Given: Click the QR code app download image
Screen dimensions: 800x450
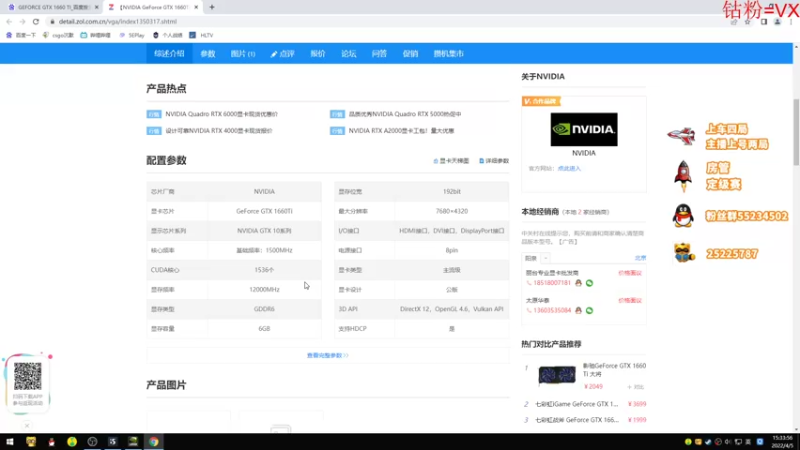Looking at the screenshot, I should (x=28, y=377).
